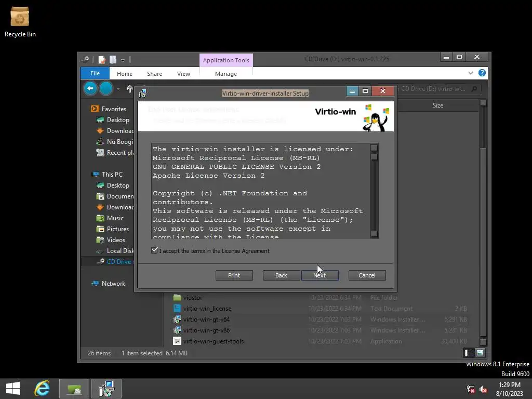Select virtio-win-gt-x86 installer file
Viewport: 532px width, 399px height.
[x=202, y=330]
